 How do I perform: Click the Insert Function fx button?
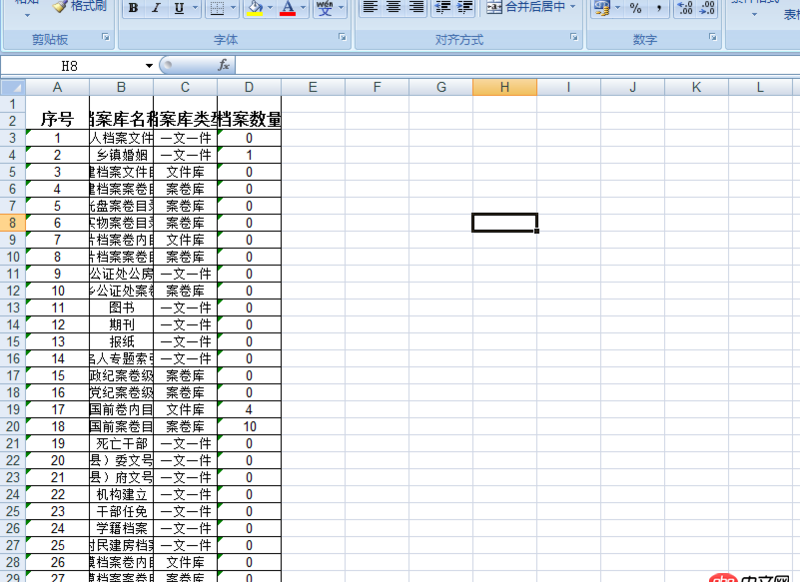223,65
